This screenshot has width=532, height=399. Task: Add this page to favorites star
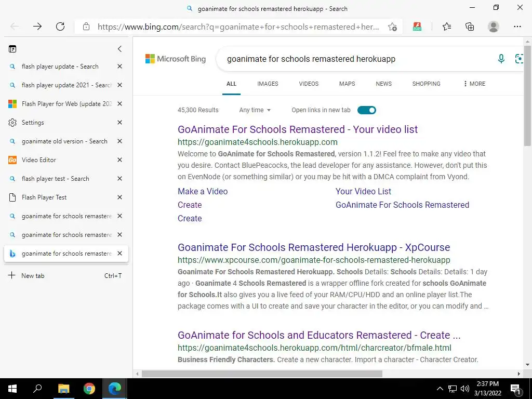[393, 27]
